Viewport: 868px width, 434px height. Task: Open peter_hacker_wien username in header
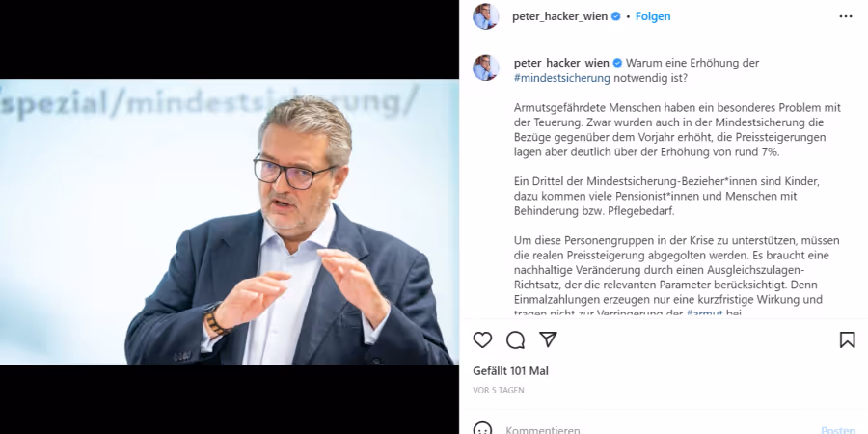click(x=559, y=16)
